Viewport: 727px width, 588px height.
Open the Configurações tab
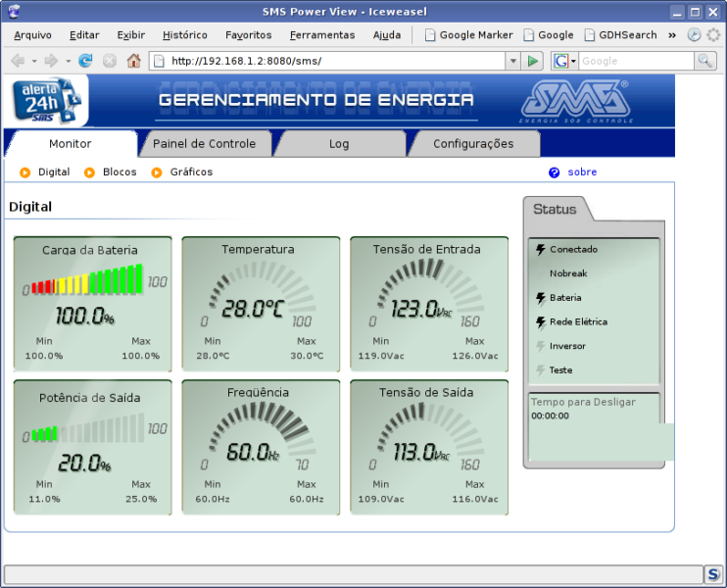coord(473,144)
